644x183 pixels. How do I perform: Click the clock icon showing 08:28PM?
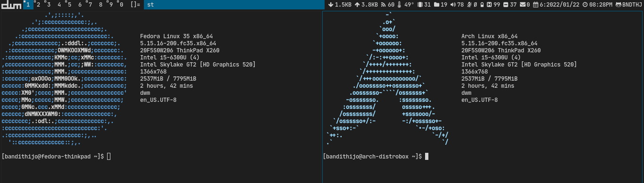tap(585, 5)
